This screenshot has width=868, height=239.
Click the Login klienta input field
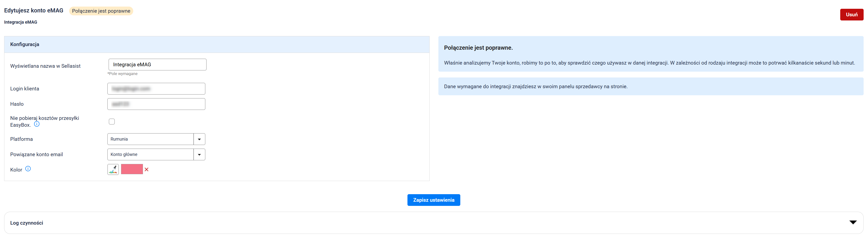click(156, 89)
